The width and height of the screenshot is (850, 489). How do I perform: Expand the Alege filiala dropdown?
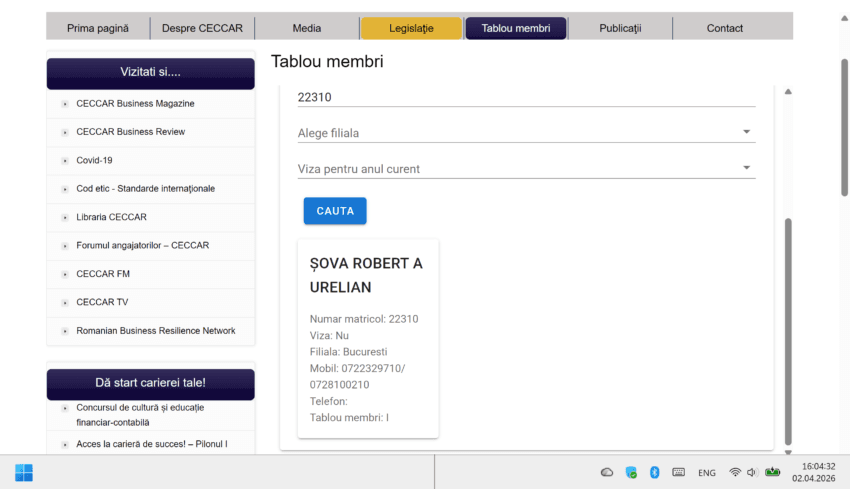click(x=526, y=132)
